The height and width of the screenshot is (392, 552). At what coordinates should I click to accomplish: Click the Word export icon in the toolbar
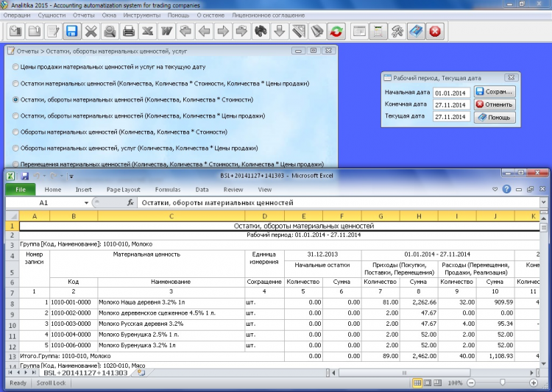(166, 31)
